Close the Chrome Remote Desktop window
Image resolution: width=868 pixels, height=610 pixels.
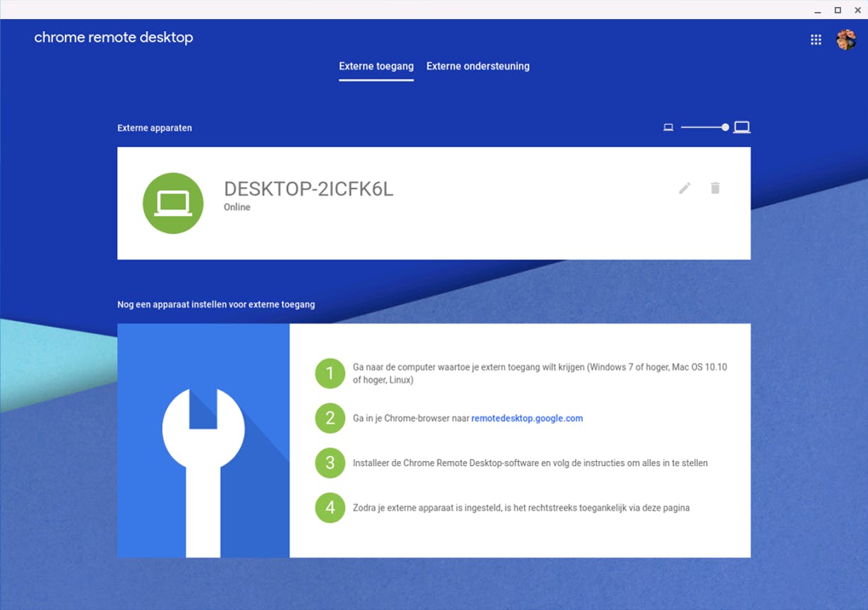tap(857, 10)
